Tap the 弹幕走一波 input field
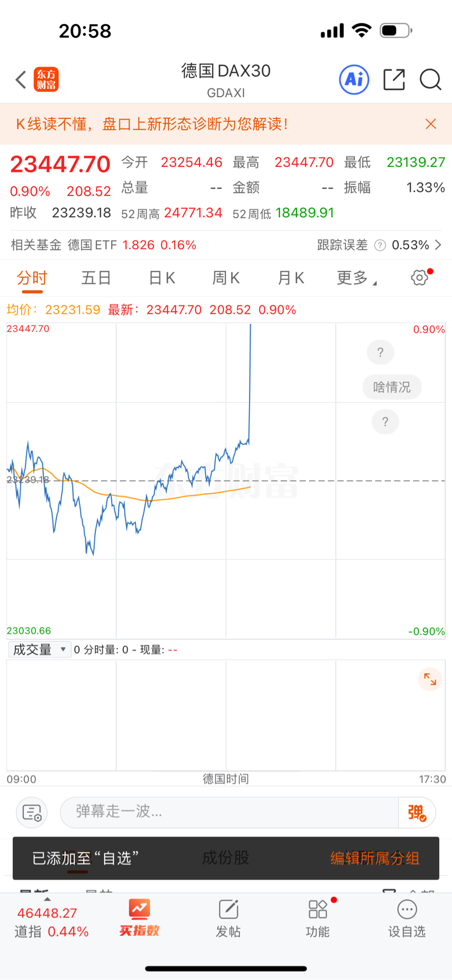Screen dimensions: 452x980 pos(230,812)
